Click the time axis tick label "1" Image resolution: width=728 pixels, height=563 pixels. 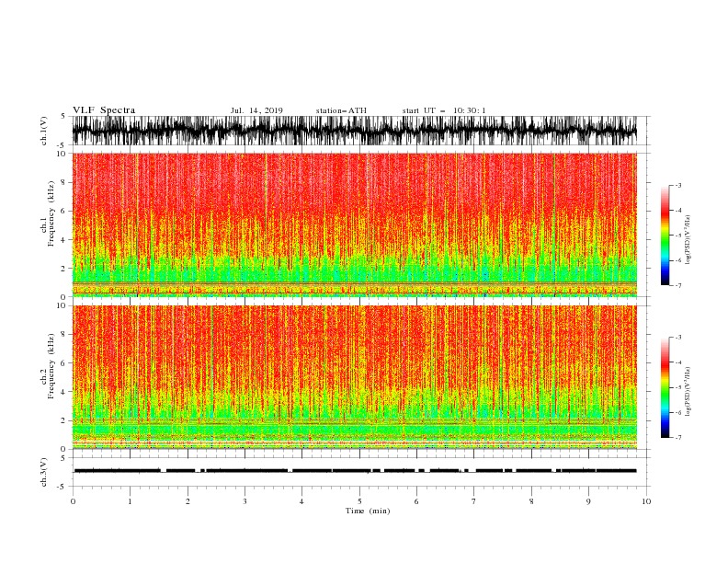point(130,501)
